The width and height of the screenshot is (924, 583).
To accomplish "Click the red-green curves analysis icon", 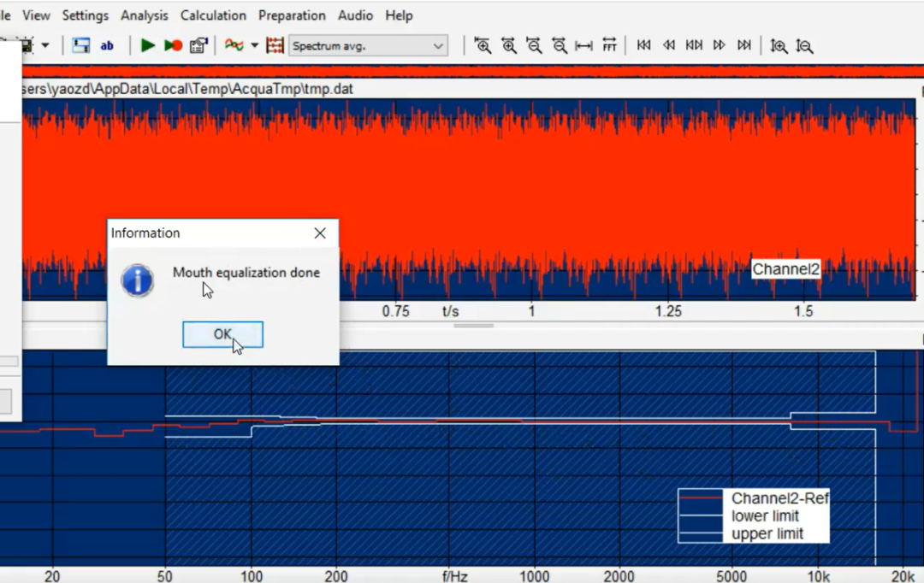I will pyautogui.click(x=234, y=45).
